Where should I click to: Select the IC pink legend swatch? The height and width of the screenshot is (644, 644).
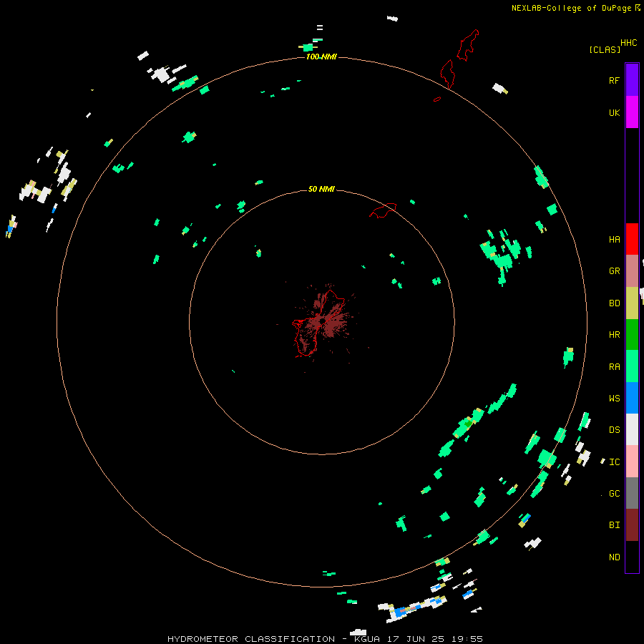[632, 462]
